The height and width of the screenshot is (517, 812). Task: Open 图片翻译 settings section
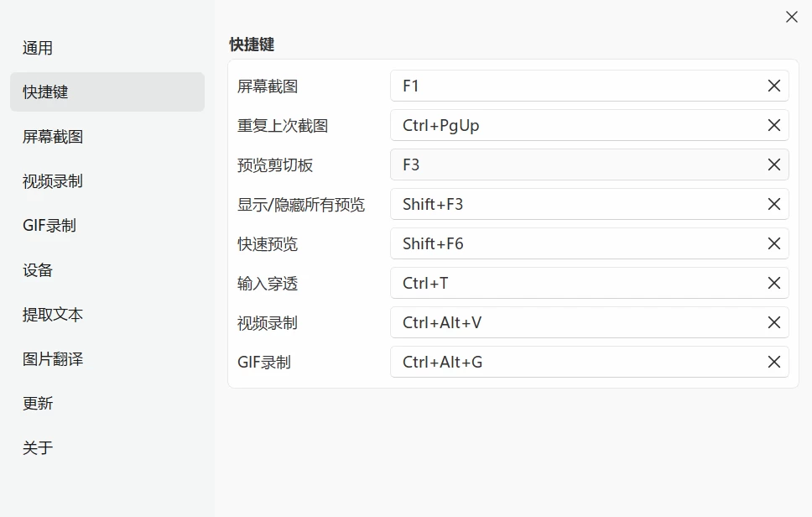53,359
